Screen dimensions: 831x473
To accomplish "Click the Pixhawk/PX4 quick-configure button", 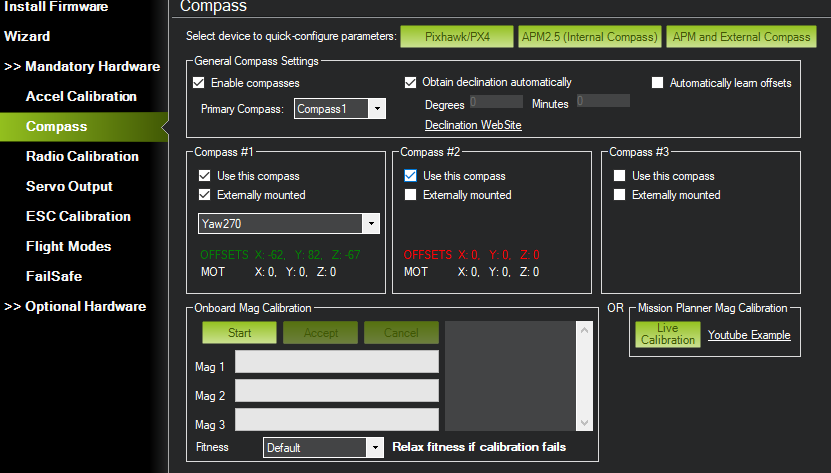I will [457, 37].
